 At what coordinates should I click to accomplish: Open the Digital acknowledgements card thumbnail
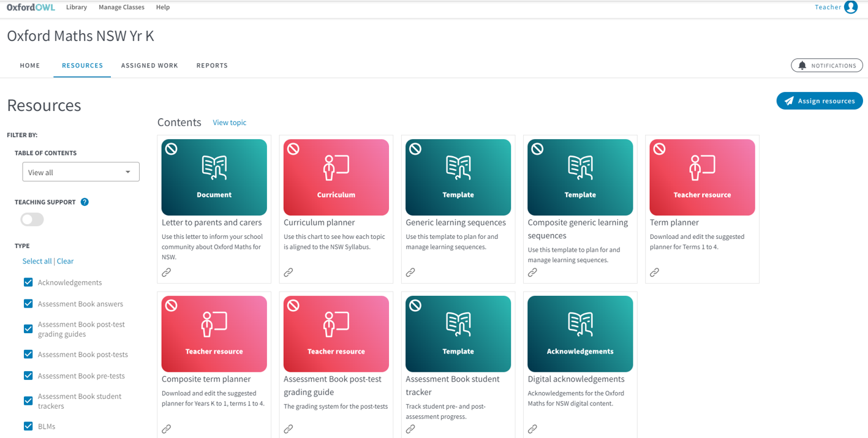pyautogui.click(x=580, y=334)
